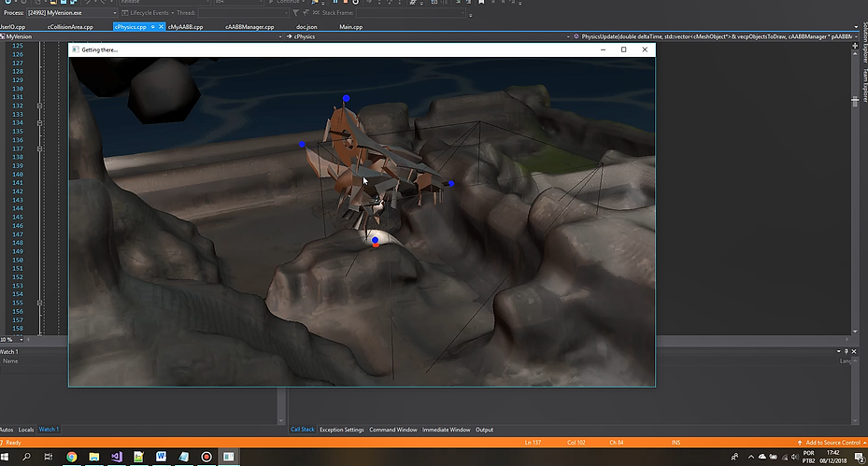Click Add to Source Control

(x=832, y=443)
